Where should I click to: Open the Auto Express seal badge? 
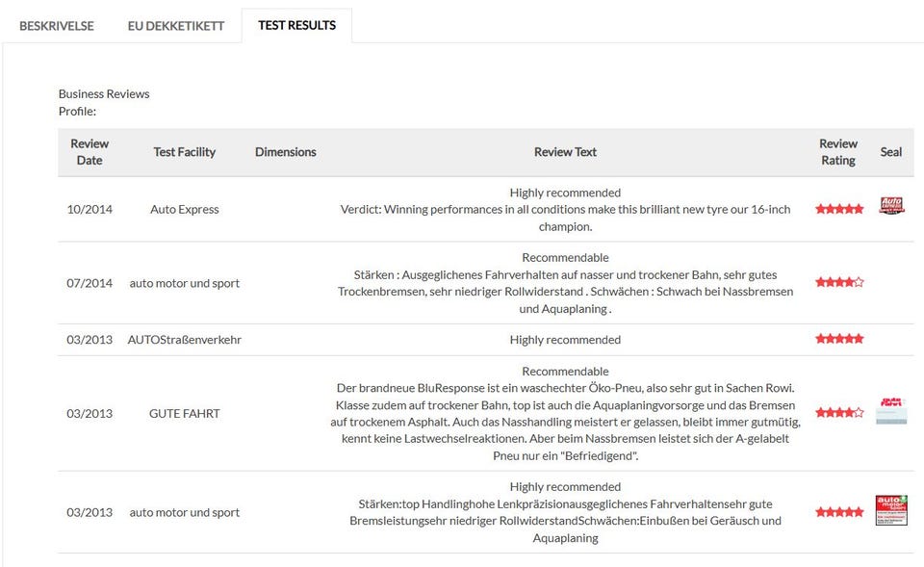(891, 206)
